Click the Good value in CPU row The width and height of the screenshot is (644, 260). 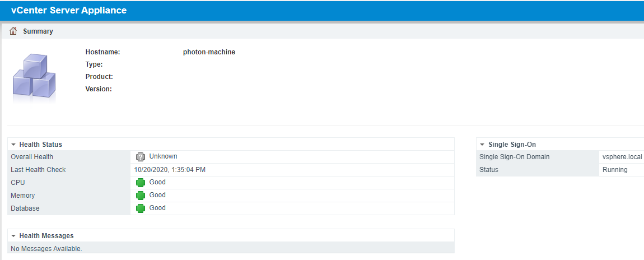[x=158, y=182]
